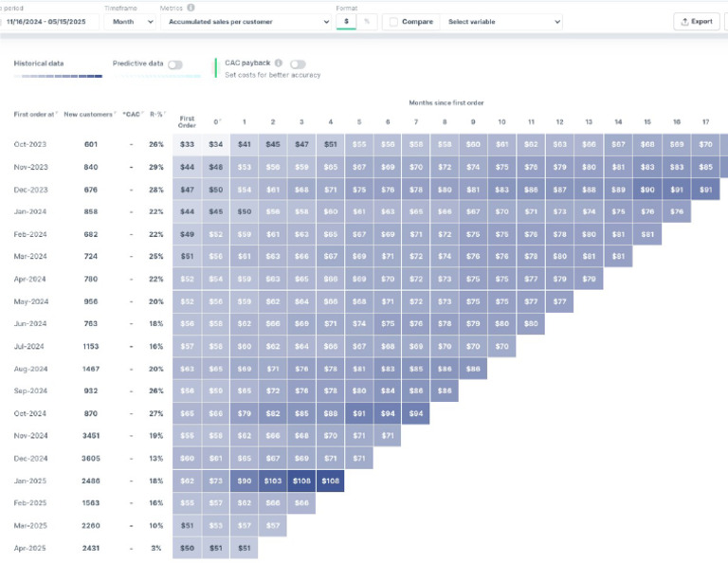The height and width of the screenshot is (563, 728).
Task: Sort by month 0 column
Action: 217,122
